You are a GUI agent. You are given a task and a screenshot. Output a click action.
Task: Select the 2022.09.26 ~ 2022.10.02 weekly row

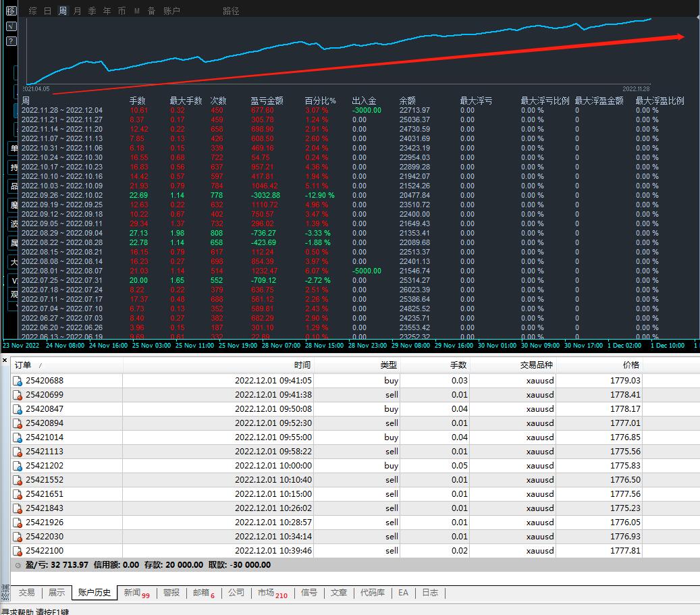tap(62, 195)
